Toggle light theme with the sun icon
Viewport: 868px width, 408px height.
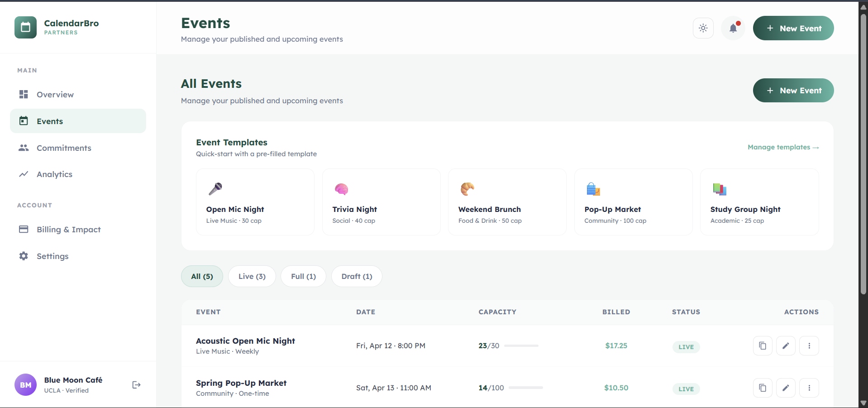703,28
